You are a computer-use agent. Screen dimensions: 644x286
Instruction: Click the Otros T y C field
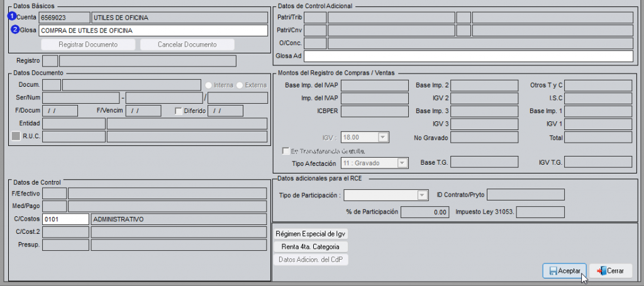[x=598, y=85]
